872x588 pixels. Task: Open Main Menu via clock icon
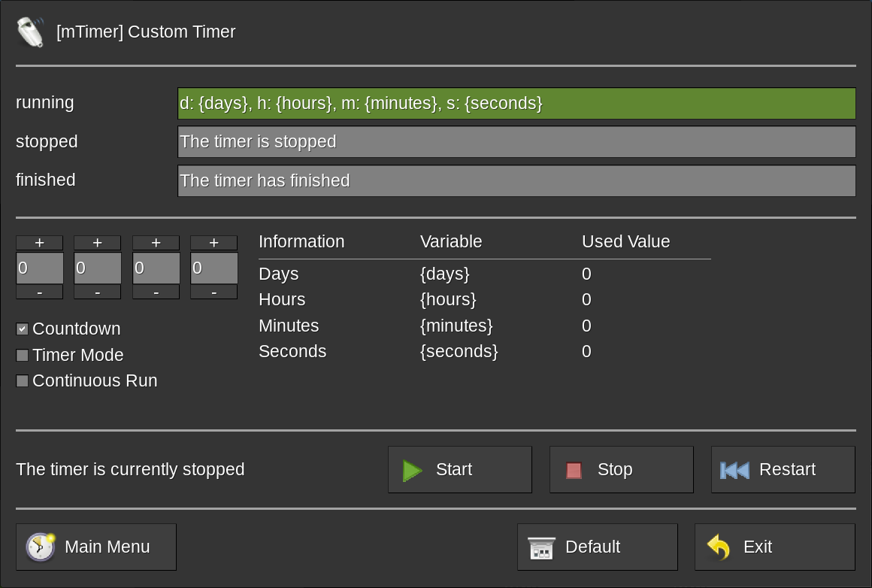point(41,547)
